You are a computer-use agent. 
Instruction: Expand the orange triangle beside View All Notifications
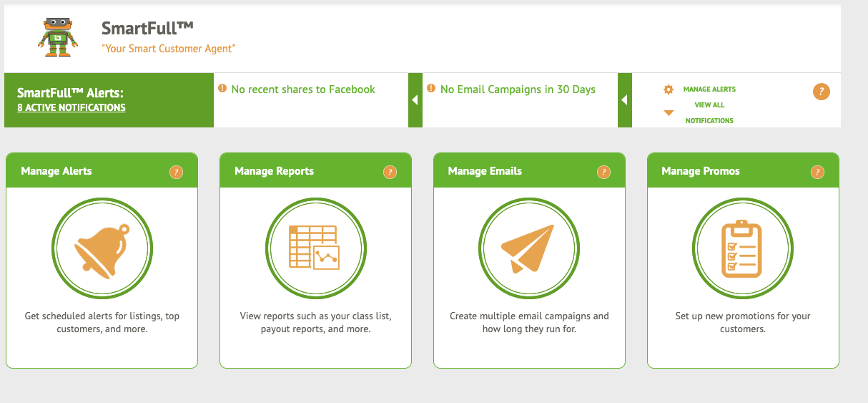coord(669,113)
